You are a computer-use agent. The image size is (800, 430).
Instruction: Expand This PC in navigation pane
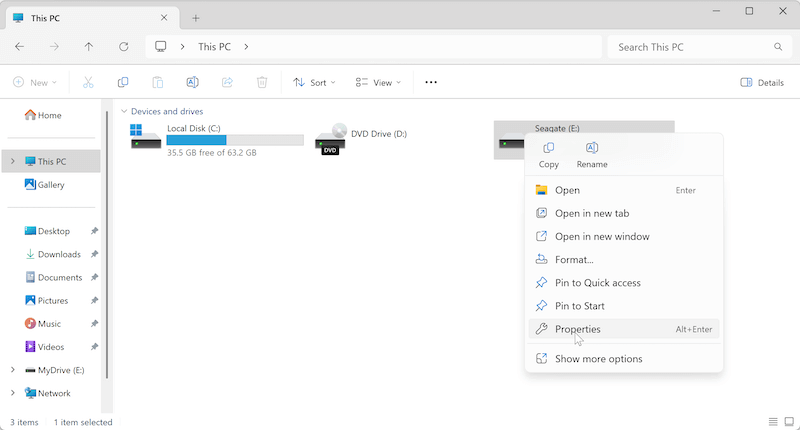[x=13, y=161]
